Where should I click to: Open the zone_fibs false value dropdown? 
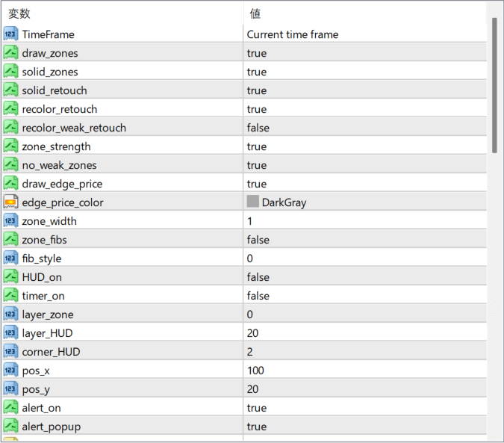[258, 240]
